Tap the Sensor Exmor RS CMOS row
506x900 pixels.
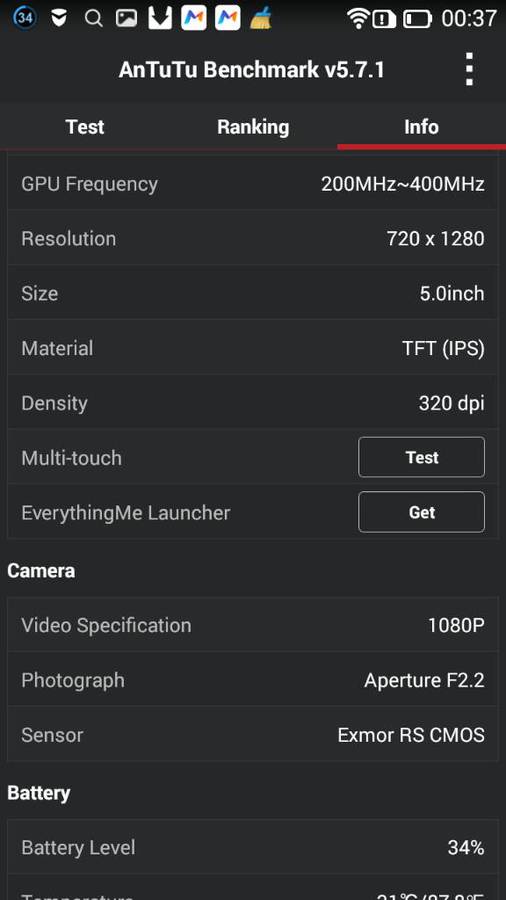click(x=253, y=735)
